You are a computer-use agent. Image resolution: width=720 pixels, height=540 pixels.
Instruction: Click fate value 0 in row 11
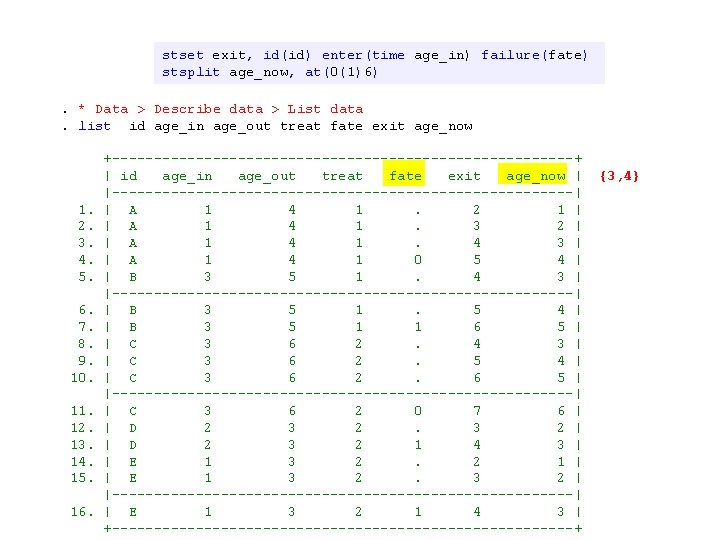pyautogui.click(x=418, y=411)
